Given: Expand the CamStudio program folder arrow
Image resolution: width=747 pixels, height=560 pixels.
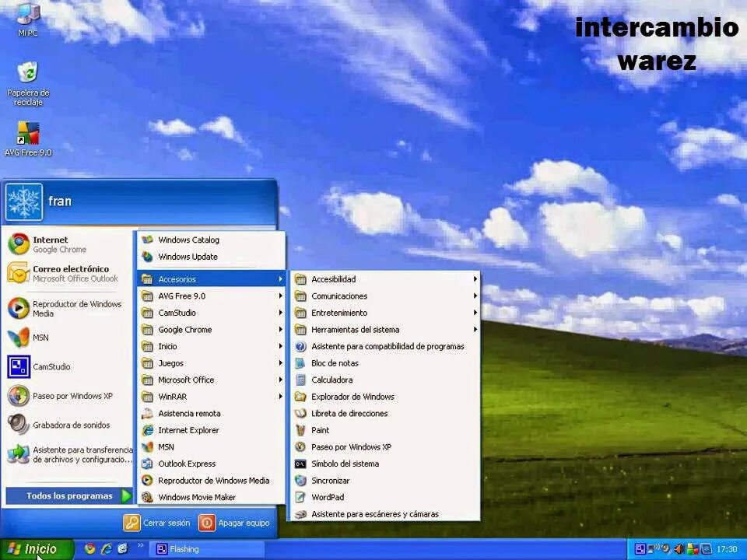Looking at the screenshot, I should coord(281,313).
